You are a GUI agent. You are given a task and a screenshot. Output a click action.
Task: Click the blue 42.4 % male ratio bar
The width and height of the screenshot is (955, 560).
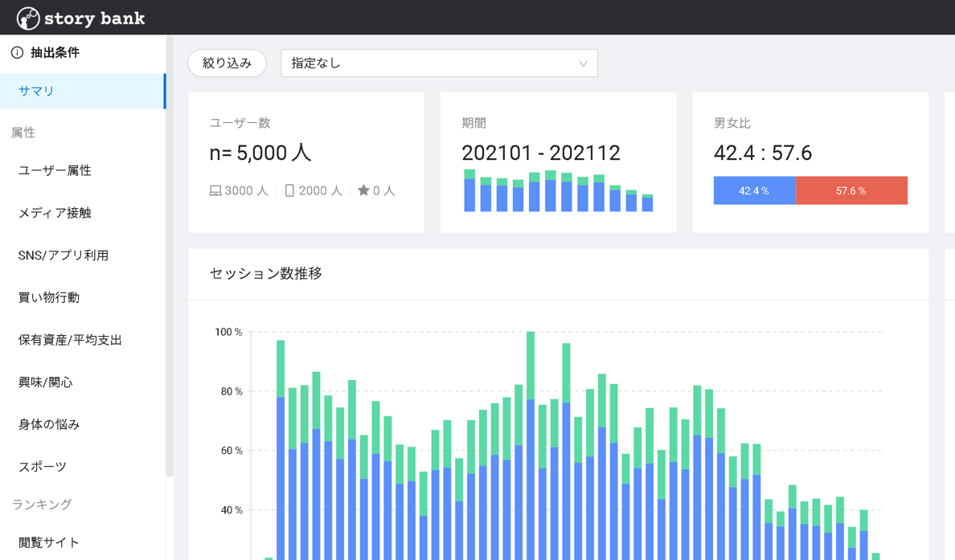pos(755,190)
